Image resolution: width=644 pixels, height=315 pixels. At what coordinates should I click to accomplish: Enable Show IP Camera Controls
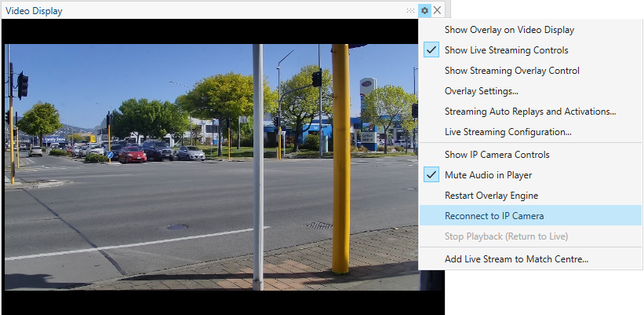click(x=497, y=155)
